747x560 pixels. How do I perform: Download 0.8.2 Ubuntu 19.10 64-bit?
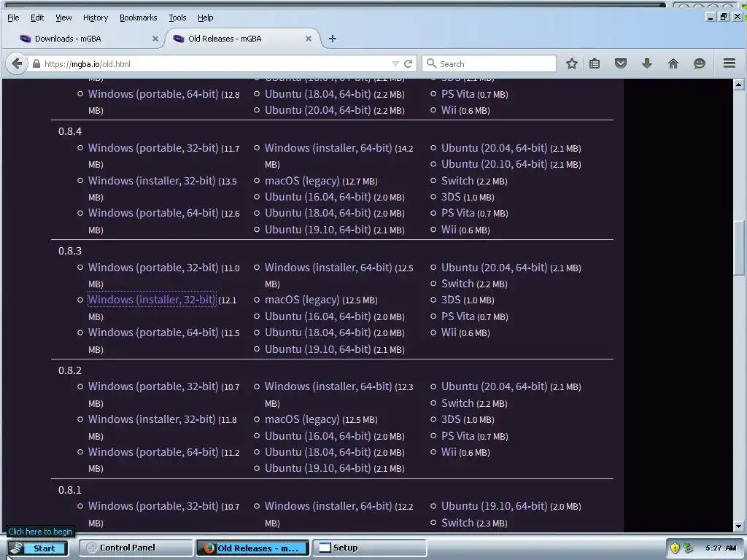click(317, 469)
